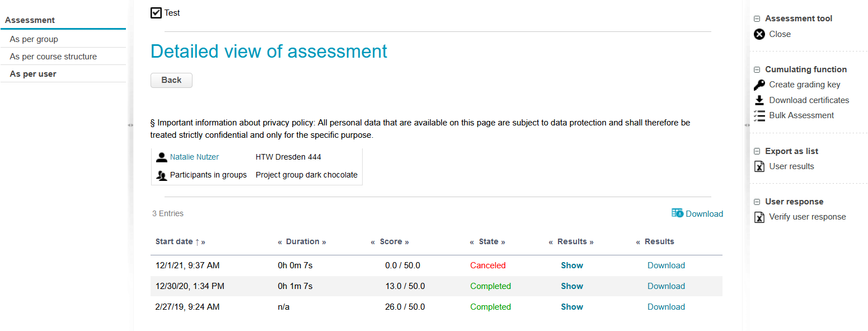Collapse the Cumulating function section
This screenshot has width=868, height=331.
click(757, 69)
